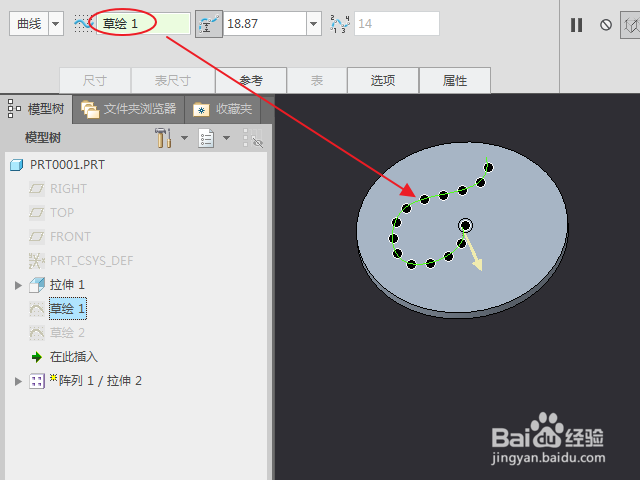
Task: Open the 属性 tab
Action: [x=455, y=80]
